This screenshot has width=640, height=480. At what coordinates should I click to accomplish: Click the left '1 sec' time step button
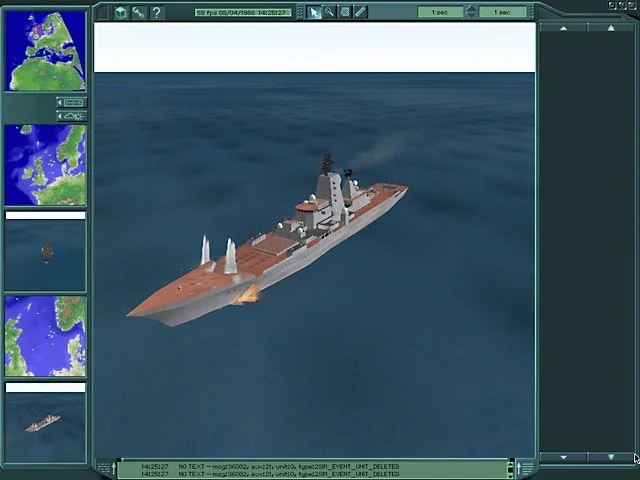[x=441, y=12]
